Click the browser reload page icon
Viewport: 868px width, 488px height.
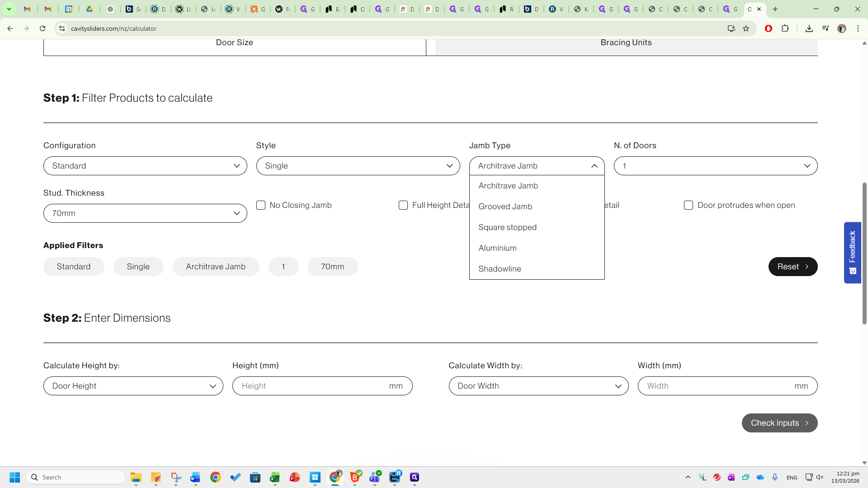pyautogui.click(x=42, y=28)
